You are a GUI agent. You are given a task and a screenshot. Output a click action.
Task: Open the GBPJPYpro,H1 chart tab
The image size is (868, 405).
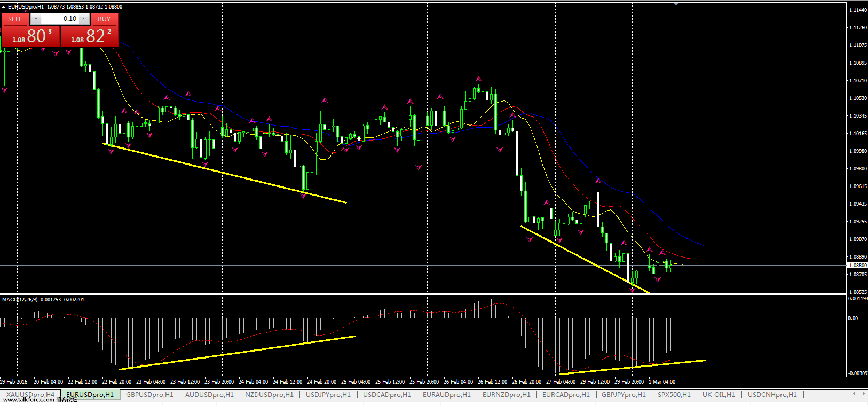coord(624,395)
